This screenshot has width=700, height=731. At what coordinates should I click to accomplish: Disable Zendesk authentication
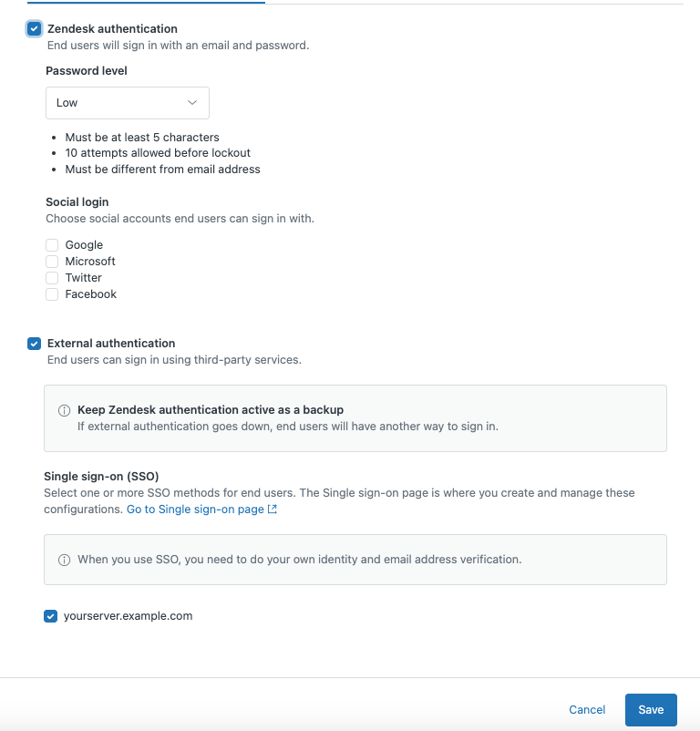click(34, 28)
